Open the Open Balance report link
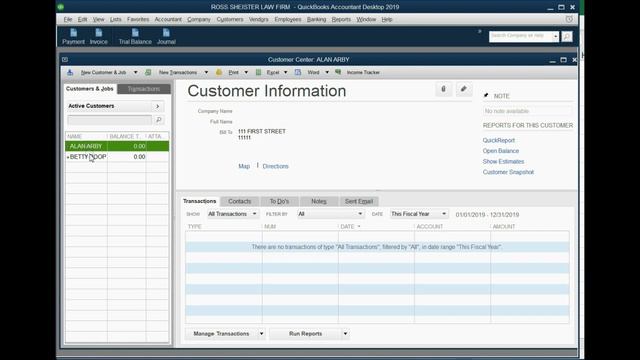The image size is (640, 360). (x=501, y=151)
